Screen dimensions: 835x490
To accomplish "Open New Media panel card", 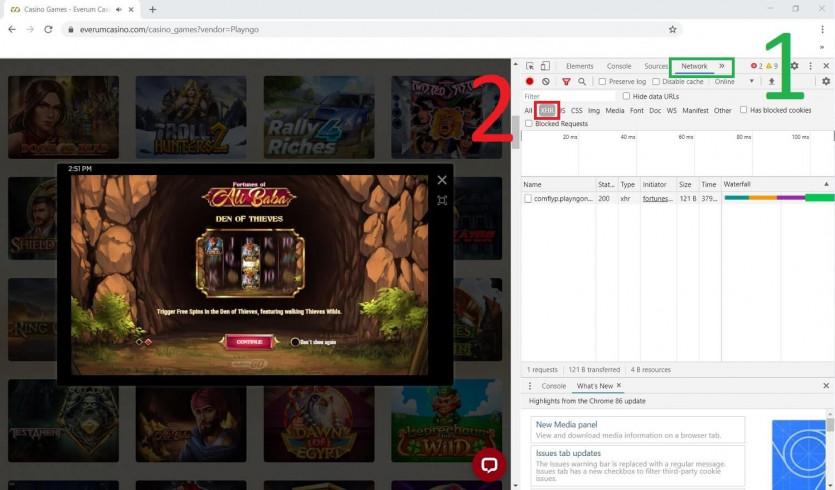I will [637, 429].
